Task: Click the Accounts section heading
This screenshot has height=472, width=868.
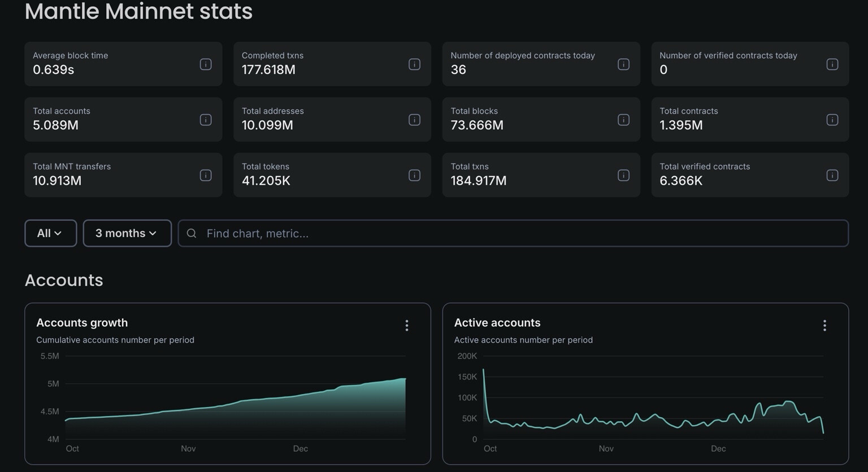Action: coord(63,280)
